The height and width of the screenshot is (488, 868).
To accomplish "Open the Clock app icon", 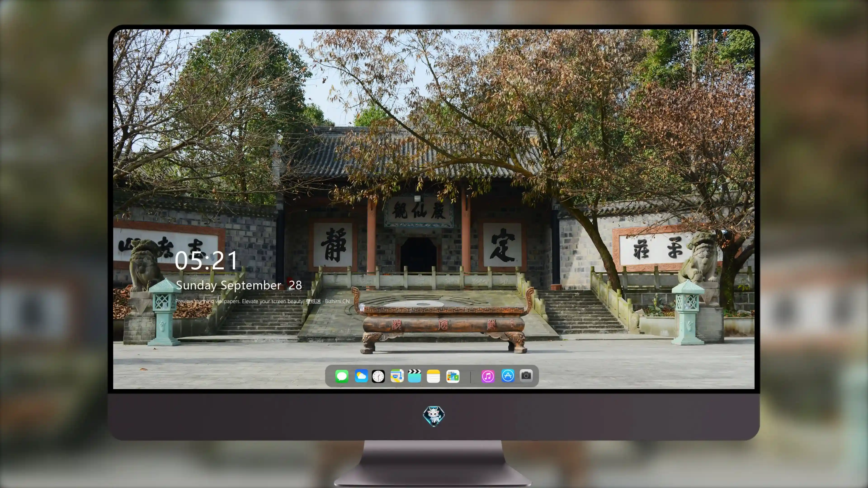I will coord(378,376).
